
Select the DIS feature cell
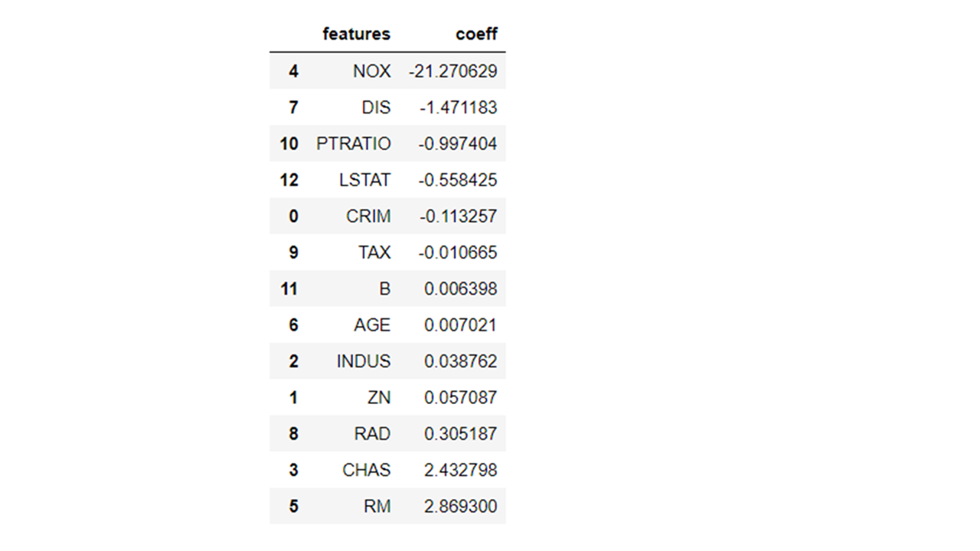(376, 108)
